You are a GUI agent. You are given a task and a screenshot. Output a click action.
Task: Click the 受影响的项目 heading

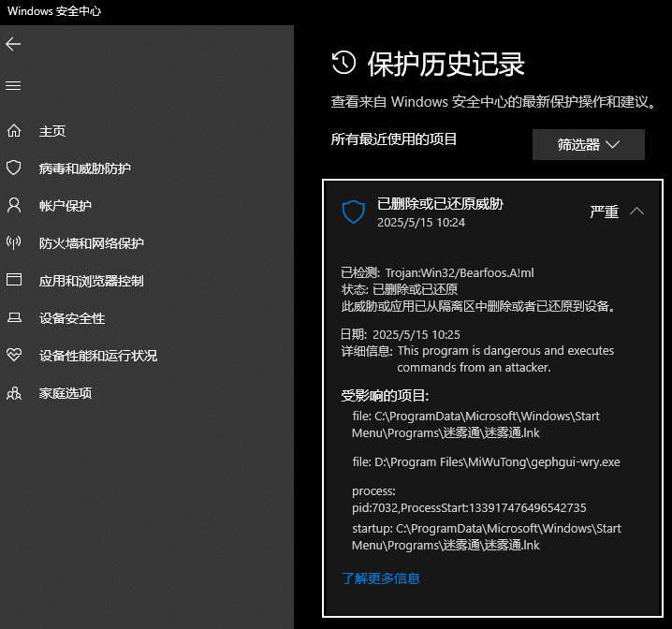[x=385, y=395]
